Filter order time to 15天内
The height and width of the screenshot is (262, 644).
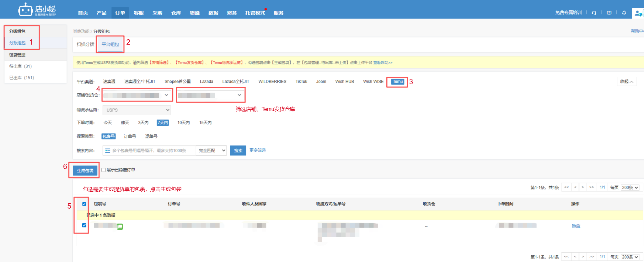tap(205, 123)
